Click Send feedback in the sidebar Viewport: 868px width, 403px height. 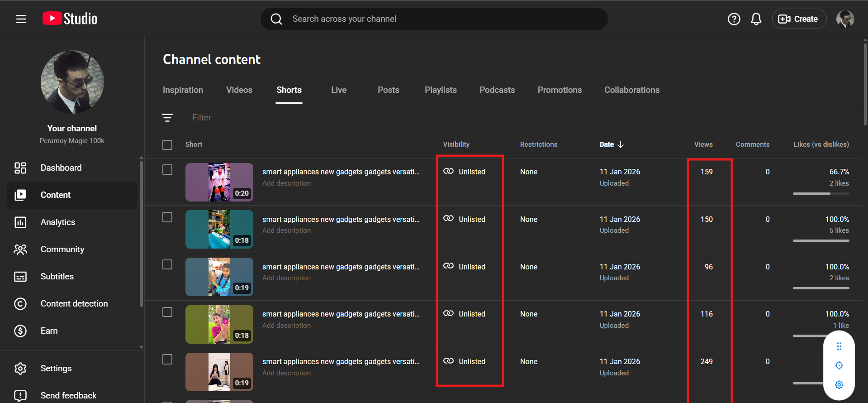(68, 395)
